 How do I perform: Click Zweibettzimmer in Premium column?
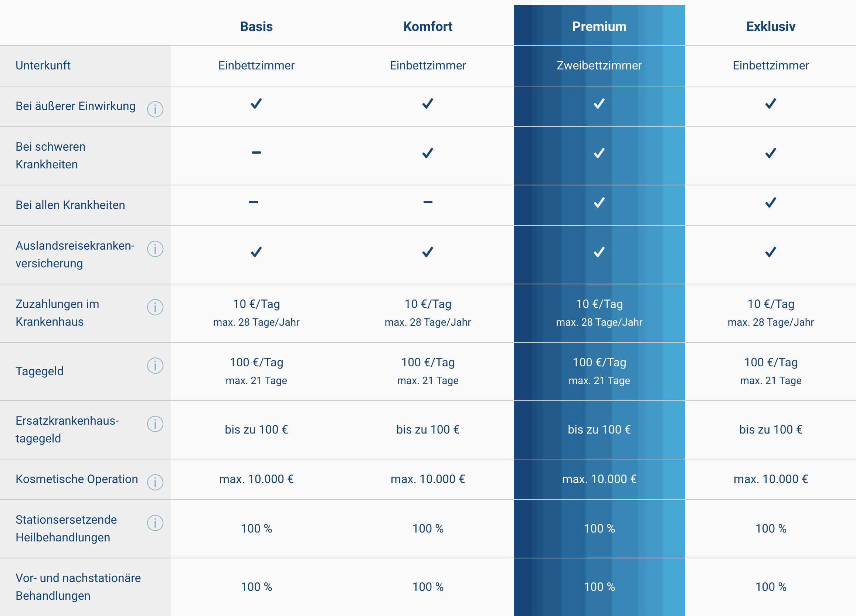coord(599,65)
